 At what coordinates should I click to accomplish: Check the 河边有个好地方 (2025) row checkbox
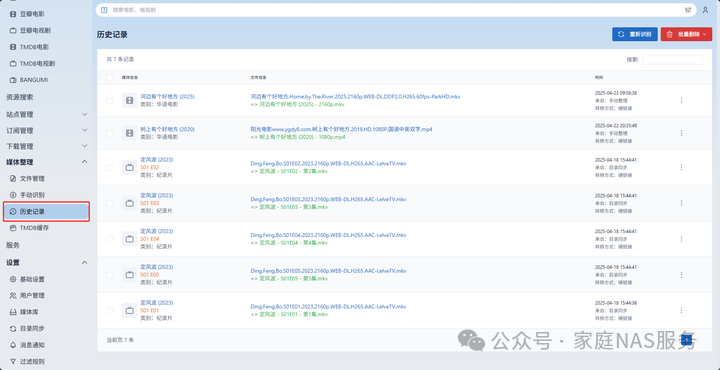click(109, 101)
